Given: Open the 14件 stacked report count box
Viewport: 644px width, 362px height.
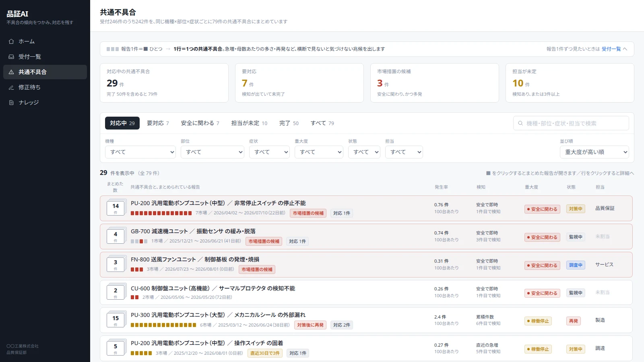Looking at the screenshot, I should [x=116, y=208].
